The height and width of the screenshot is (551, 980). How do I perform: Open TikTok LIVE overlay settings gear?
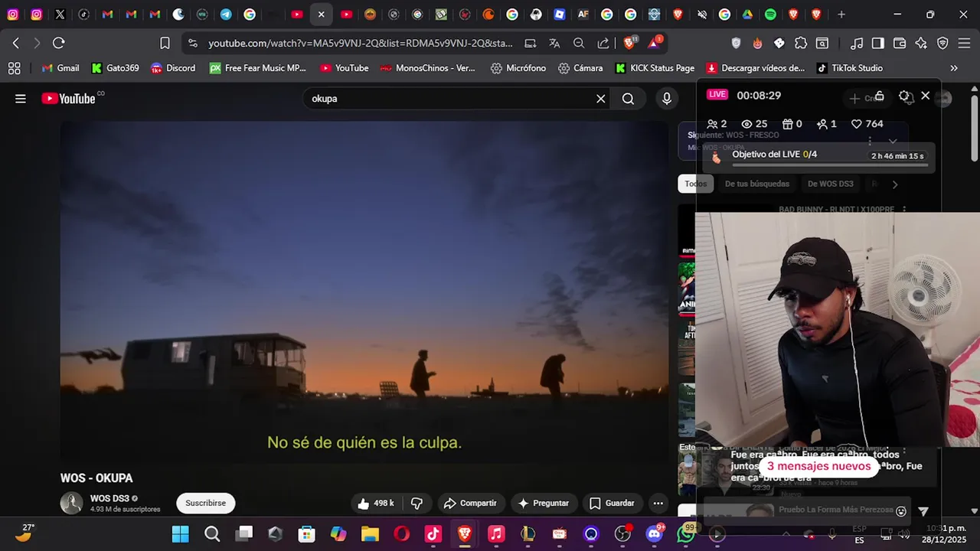pos(904,96)
